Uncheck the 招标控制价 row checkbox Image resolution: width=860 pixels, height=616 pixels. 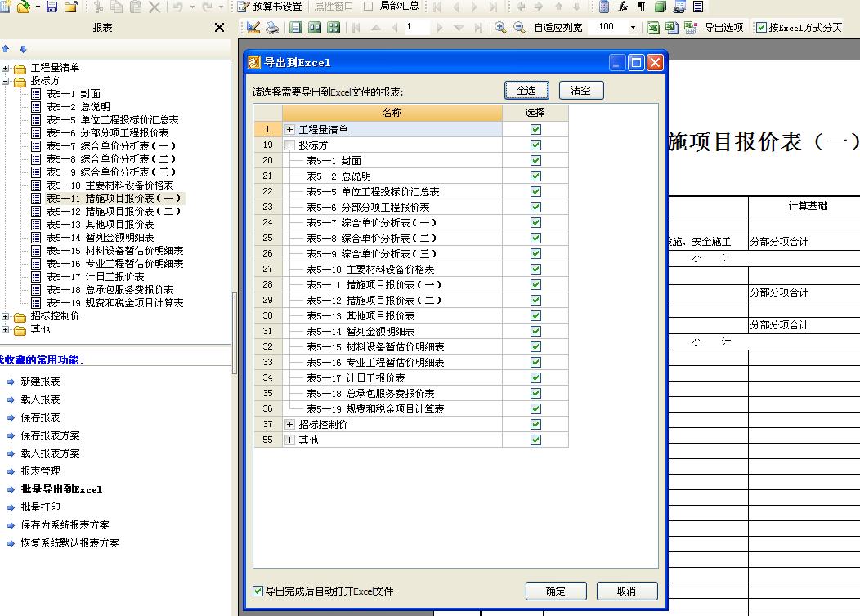click(535, 424)
